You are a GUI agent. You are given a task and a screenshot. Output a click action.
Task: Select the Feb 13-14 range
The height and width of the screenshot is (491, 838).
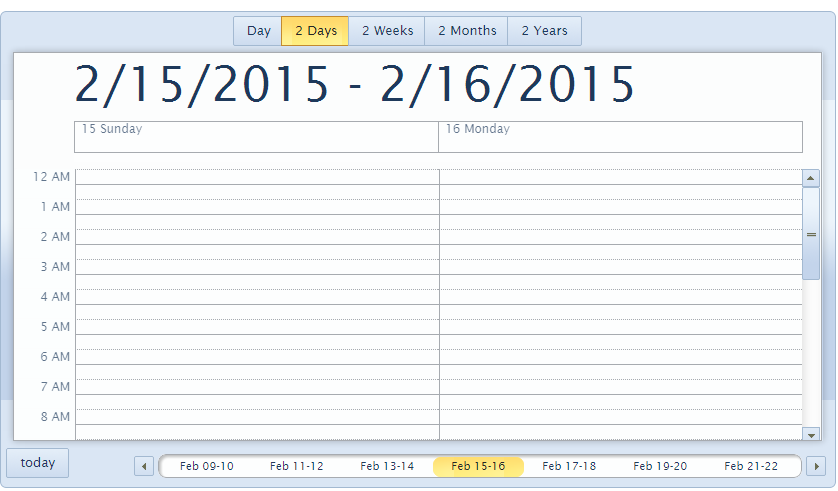[387, 466]
